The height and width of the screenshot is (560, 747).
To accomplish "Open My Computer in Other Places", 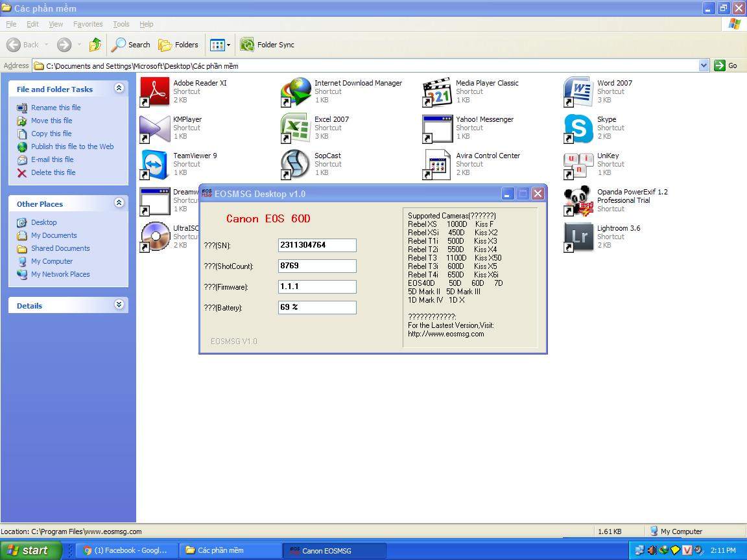I will tap(52, 261).
